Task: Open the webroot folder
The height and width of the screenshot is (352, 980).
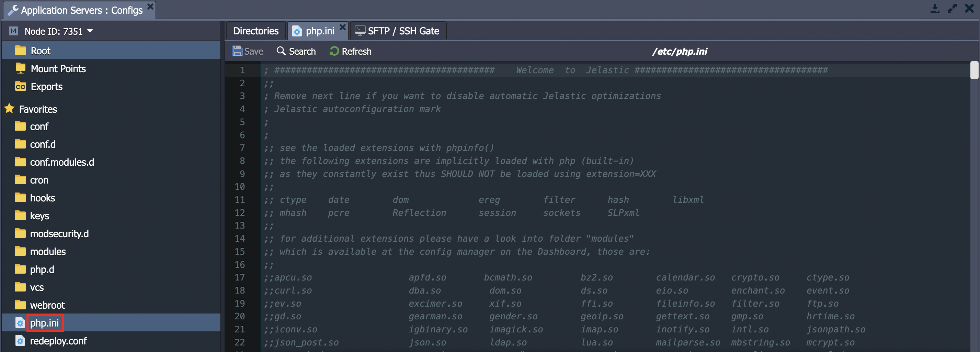Action: click(x=47, y=305)
